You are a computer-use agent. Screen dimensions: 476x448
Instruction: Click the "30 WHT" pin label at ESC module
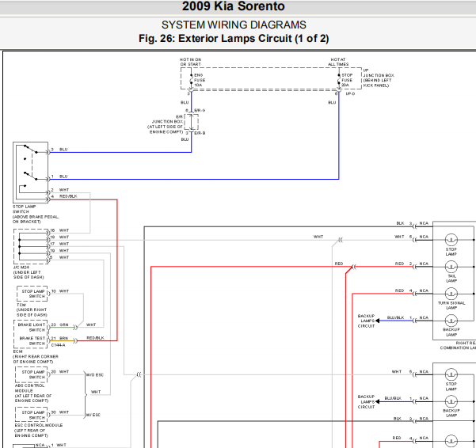[x=60, y=412]
